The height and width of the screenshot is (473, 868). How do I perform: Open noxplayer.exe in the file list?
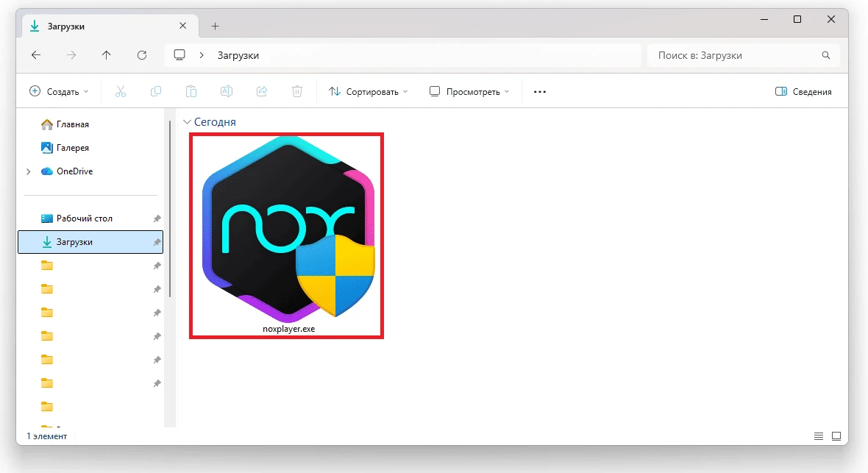coord(285,234)
